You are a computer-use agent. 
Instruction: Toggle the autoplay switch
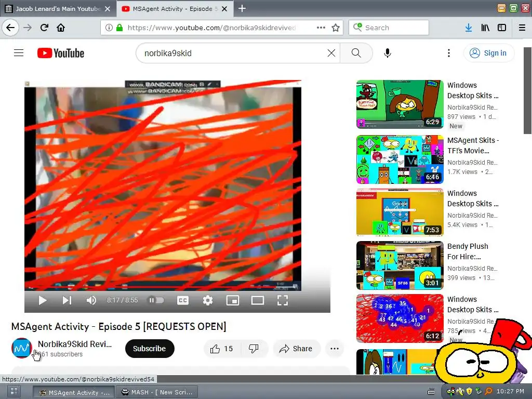(x=156, y=300)
